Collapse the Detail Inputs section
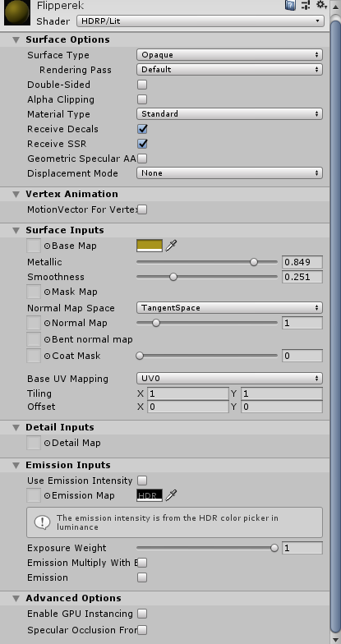Viewport: 341px width, 644px height. 16,427
